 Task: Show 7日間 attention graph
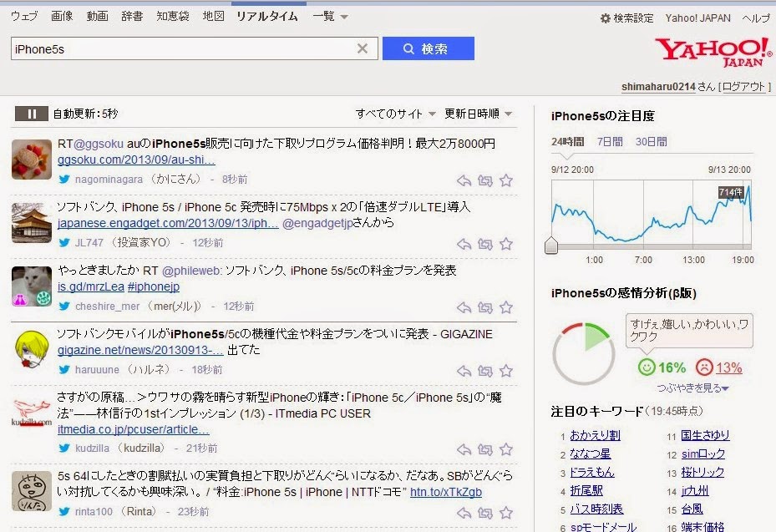[610, 141]
